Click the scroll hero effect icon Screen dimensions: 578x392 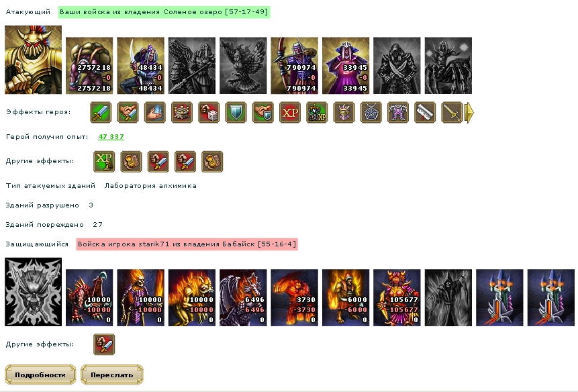(x=425, y=112)
